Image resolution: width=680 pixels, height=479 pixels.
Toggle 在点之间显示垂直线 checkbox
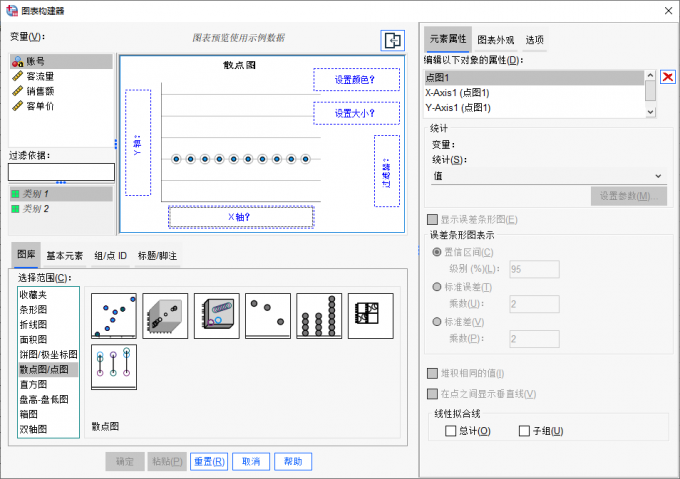point(432,394)
